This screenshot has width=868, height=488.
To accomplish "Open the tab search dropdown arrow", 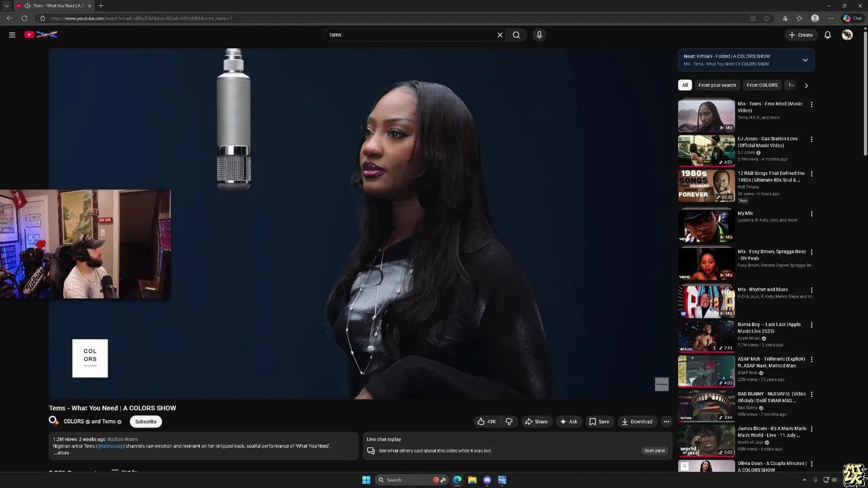I will [7, 5].
